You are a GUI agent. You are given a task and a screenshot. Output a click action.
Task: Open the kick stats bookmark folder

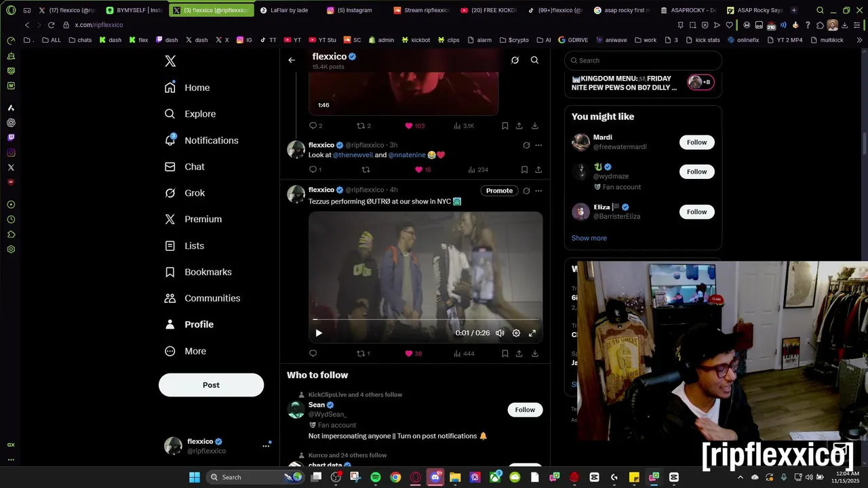tap(703, 40)
